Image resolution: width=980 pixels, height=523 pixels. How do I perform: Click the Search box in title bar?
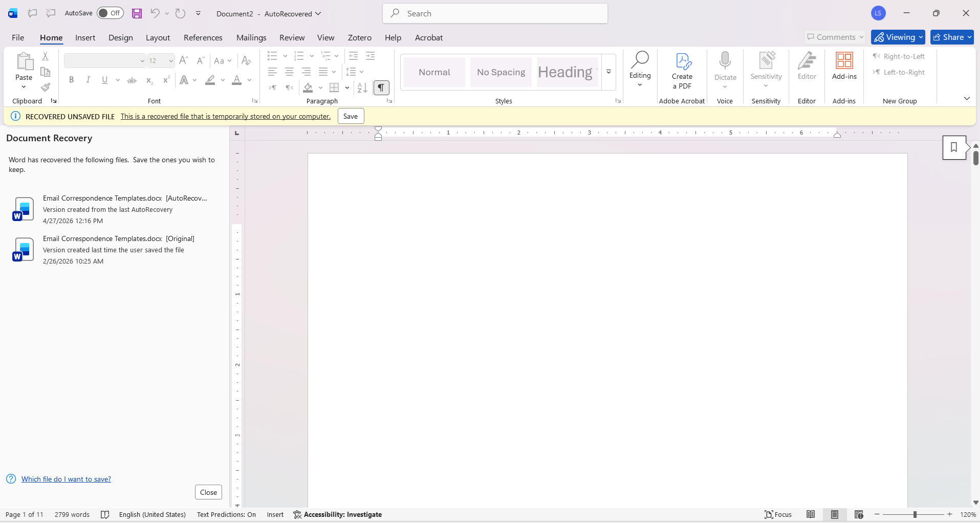tap(495, 13)
